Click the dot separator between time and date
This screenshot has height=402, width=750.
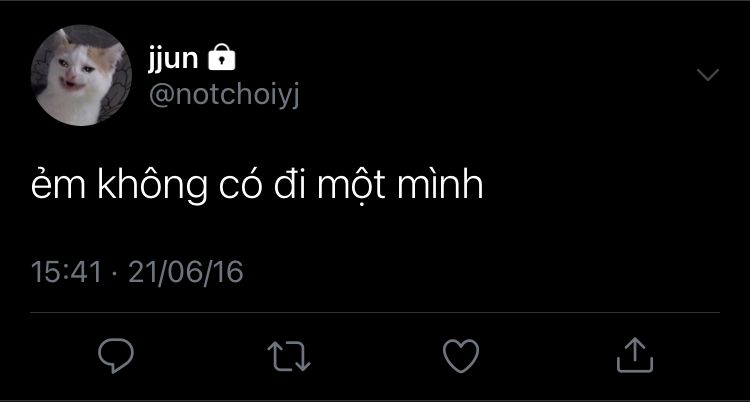coord(115,272)
